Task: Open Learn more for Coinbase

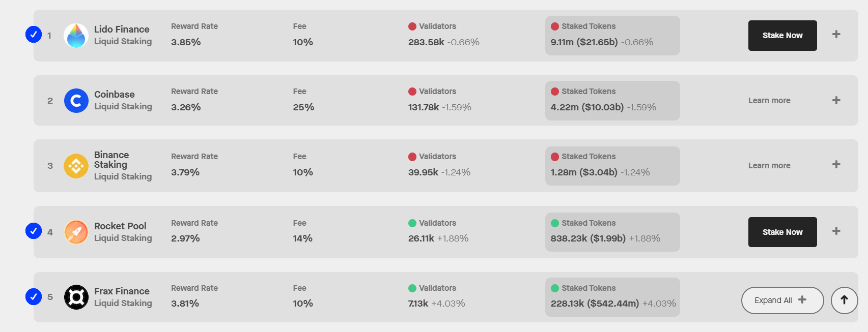Action: coord(769,101)
